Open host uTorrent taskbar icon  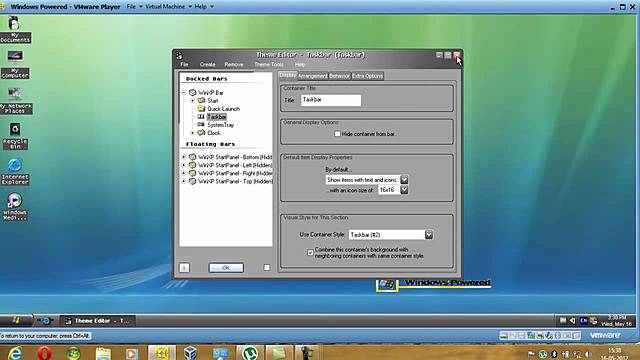pos(249,353)
